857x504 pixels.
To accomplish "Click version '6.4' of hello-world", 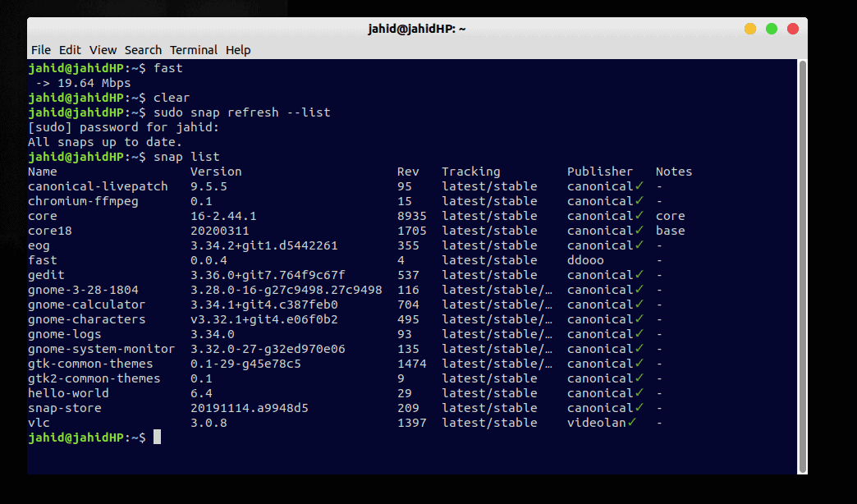I will pyautogui.click(x=201, y=393).
